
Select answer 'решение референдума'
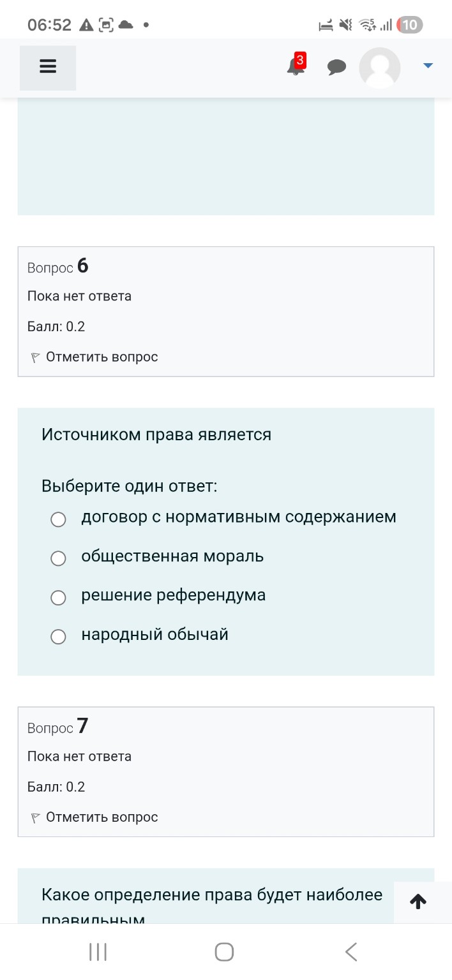point(58,597)
